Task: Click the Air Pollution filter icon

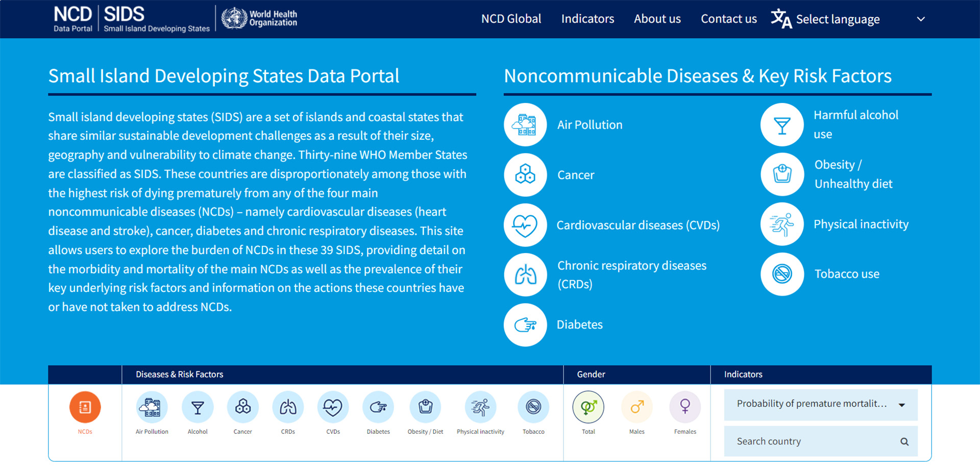Action: click(152, 407)
